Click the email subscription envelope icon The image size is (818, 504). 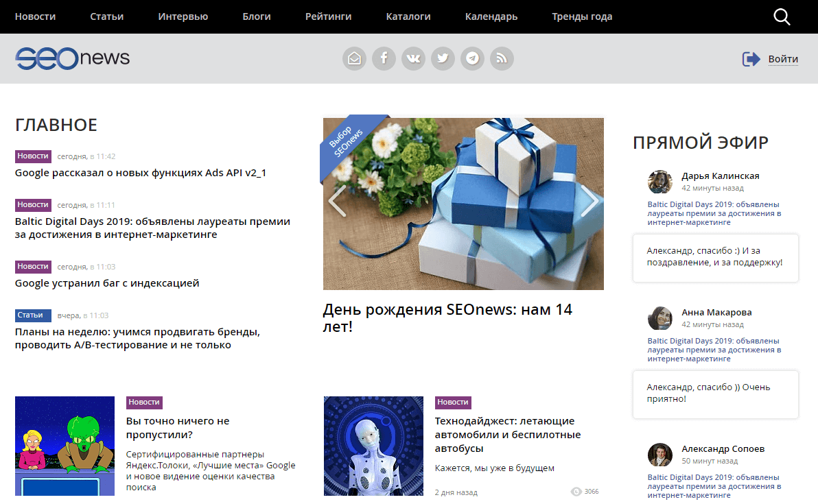point(354,58)
